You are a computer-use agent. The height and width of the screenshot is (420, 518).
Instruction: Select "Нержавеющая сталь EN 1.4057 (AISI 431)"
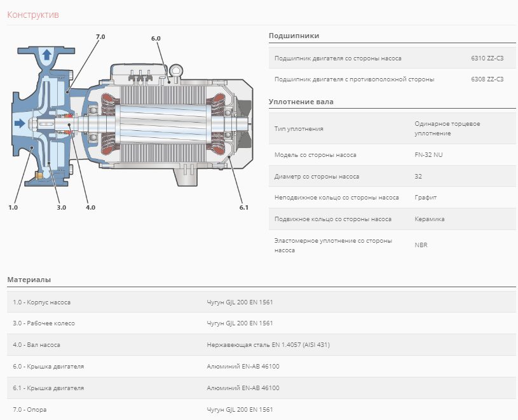click(268, 345)
